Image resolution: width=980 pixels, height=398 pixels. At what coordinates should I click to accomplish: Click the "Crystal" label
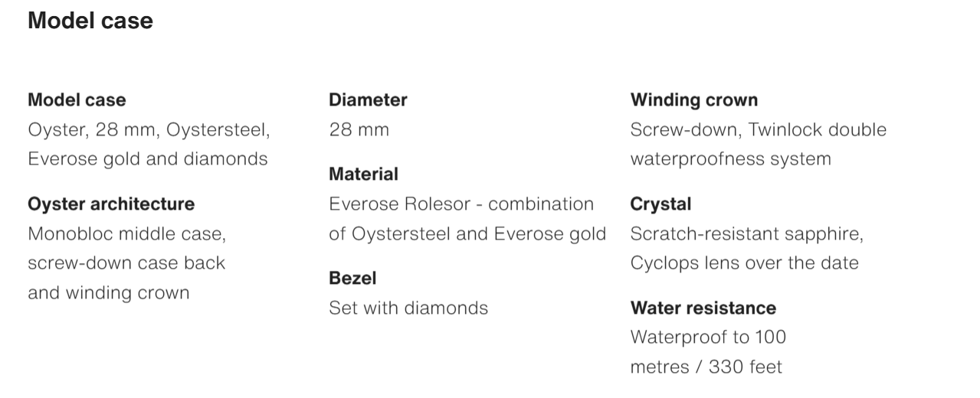(660, 204)
